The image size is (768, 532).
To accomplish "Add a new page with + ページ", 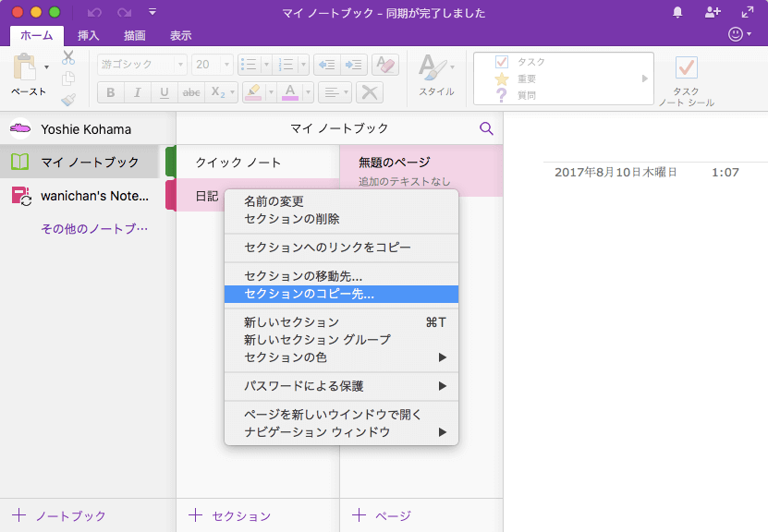I will coord(382,515).
